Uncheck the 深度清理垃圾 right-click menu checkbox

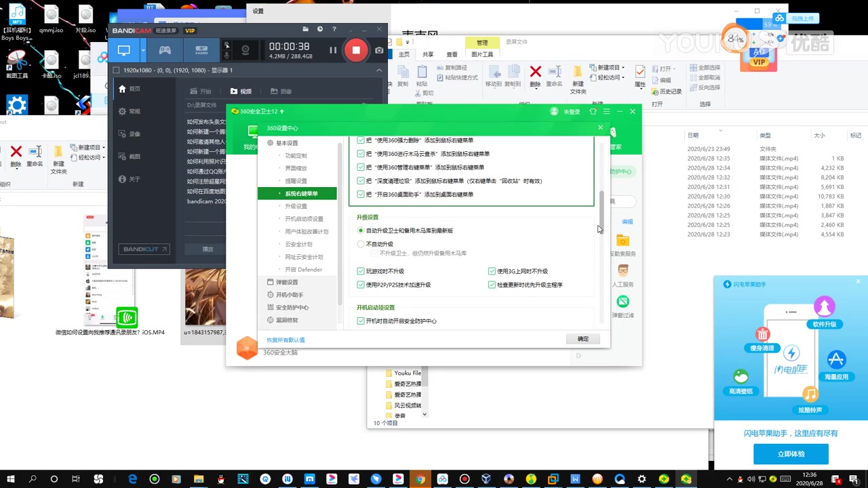361,181
